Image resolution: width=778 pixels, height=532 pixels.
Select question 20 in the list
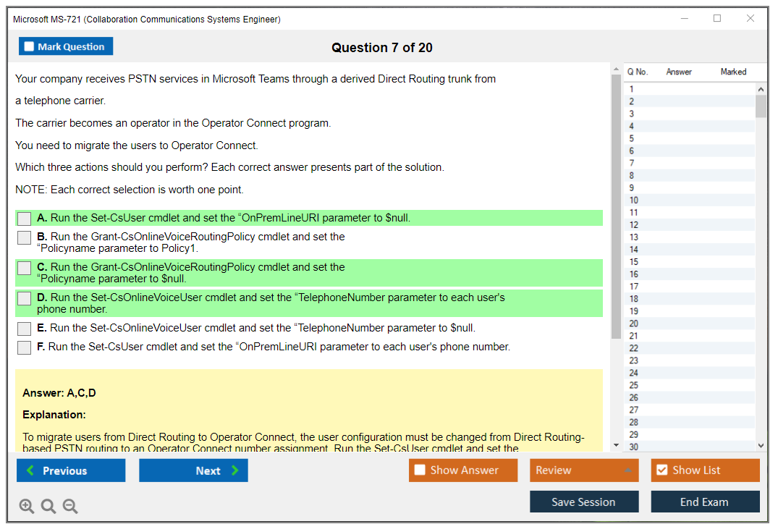pyautogui.click(x=690, y=324)
